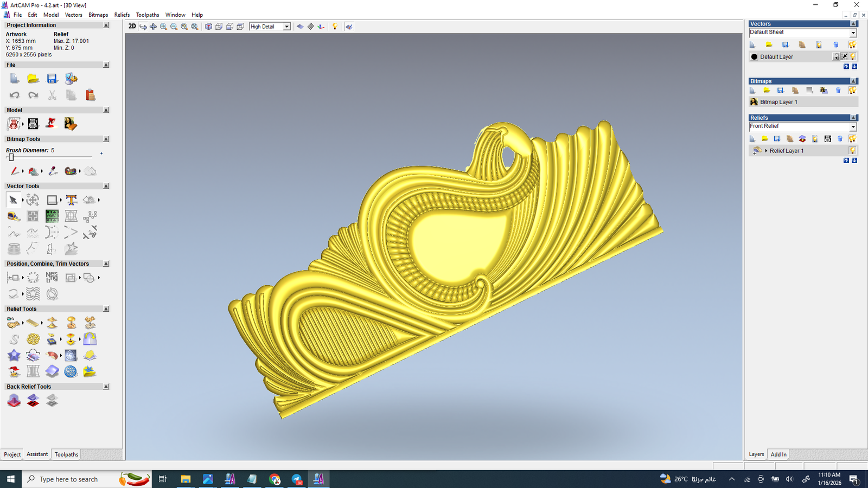The height and width of the screenshot is (488, 868).
Task: Toggle visibility bulb of Default Layer
Action: pyautogui.click(x=853, y=56)
